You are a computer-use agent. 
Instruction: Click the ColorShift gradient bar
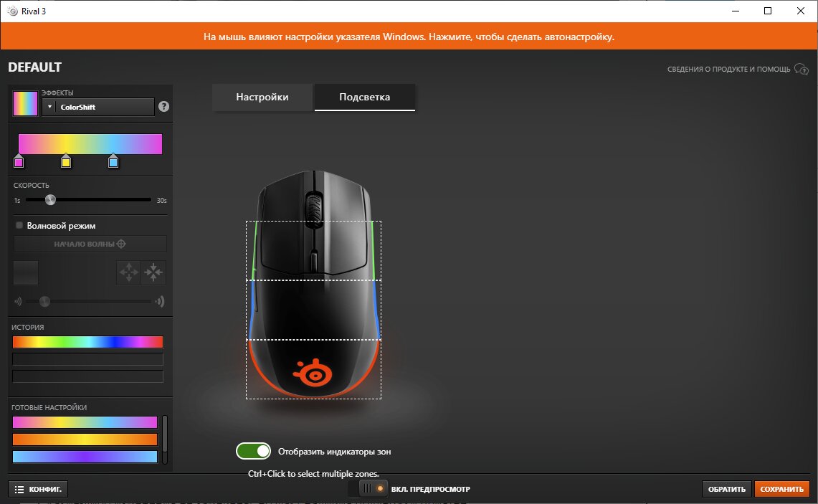[x=90, y=144]
